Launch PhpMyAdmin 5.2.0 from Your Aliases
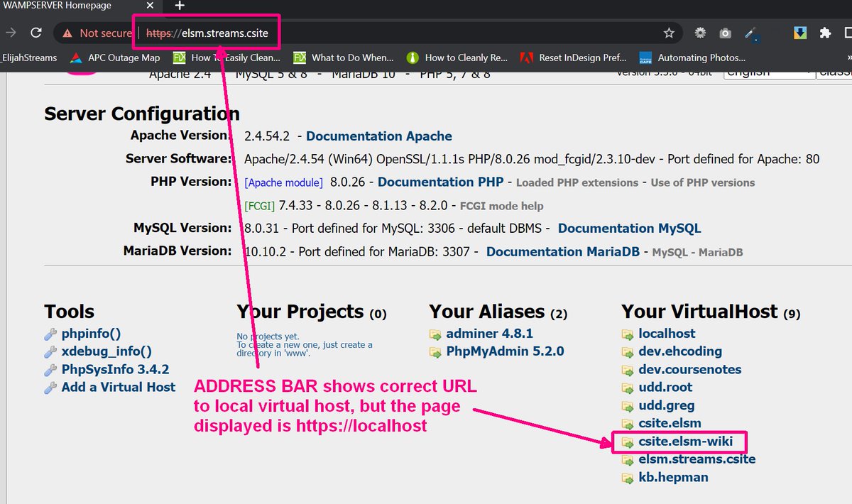Screen dimensions: 852x504 tap(504, 351)
